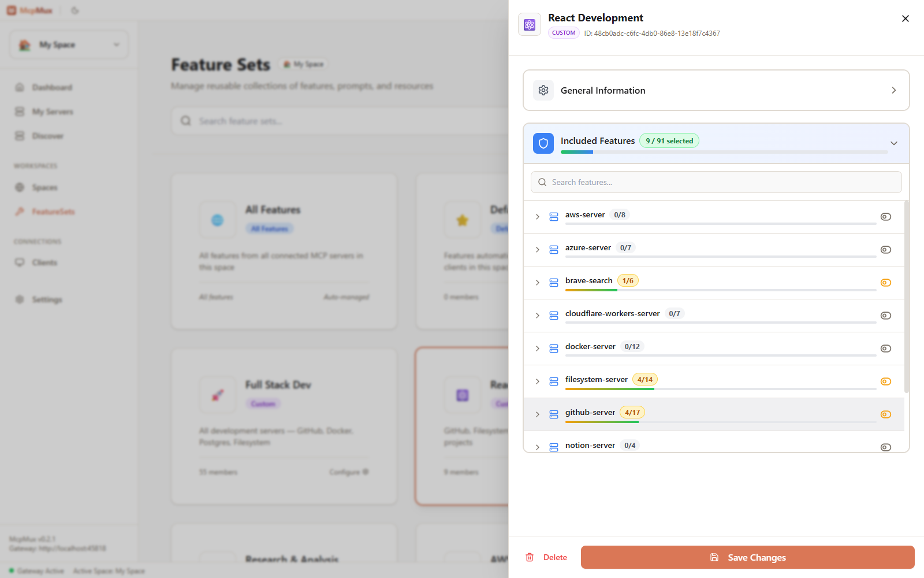
Task: Go to Clients under Connections
Action: 45,262
